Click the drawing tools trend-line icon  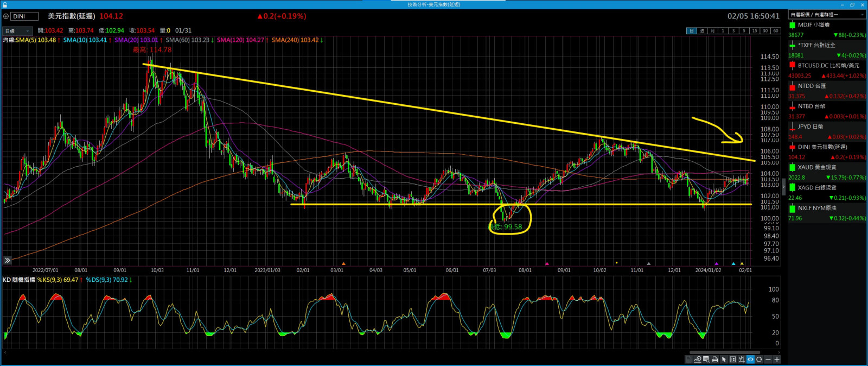[x=698, y=359]
